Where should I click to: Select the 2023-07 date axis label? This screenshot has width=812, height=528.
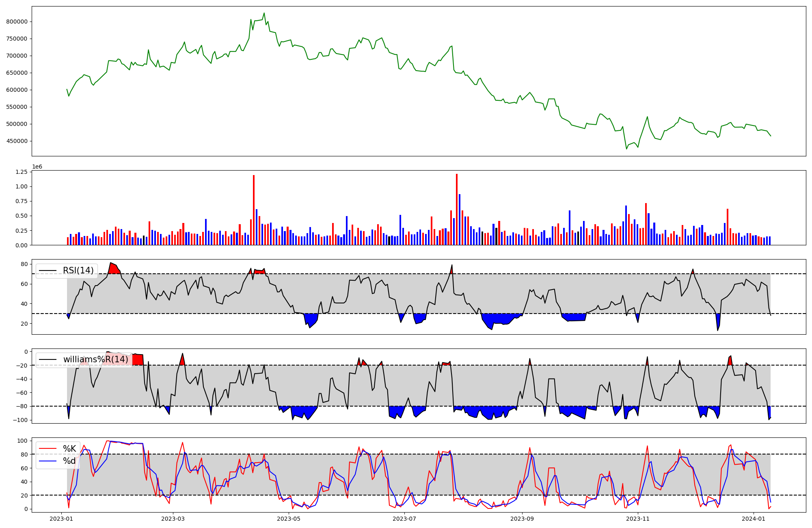coord(404,519)
